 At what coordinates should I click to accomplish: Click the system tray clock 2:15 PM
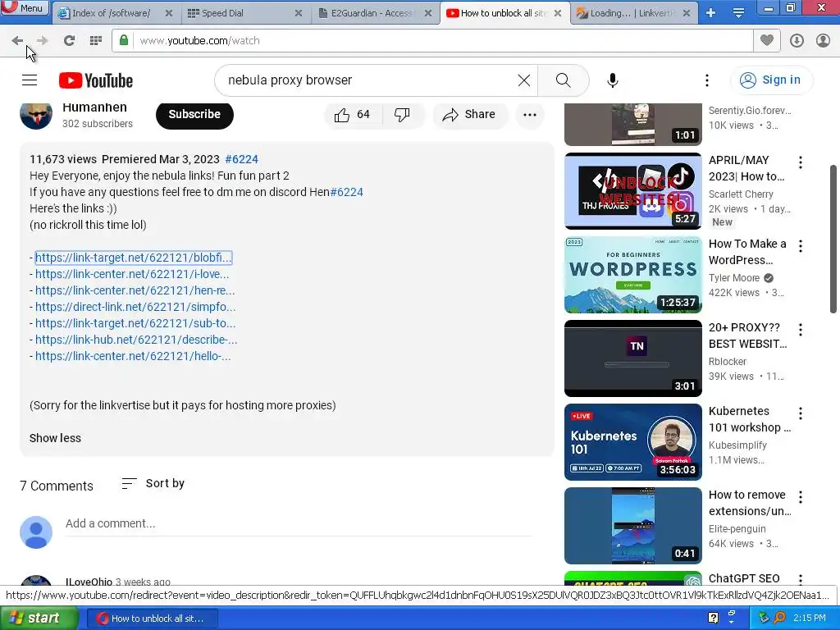click(810, 618)
